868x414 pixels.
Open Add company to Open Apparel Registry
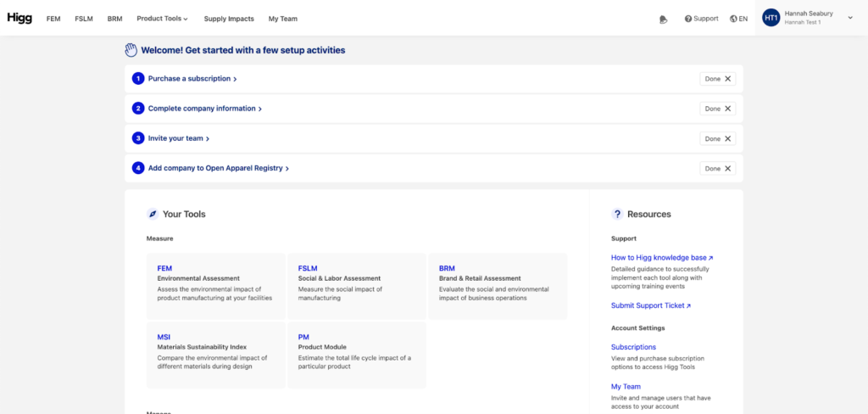218,168
